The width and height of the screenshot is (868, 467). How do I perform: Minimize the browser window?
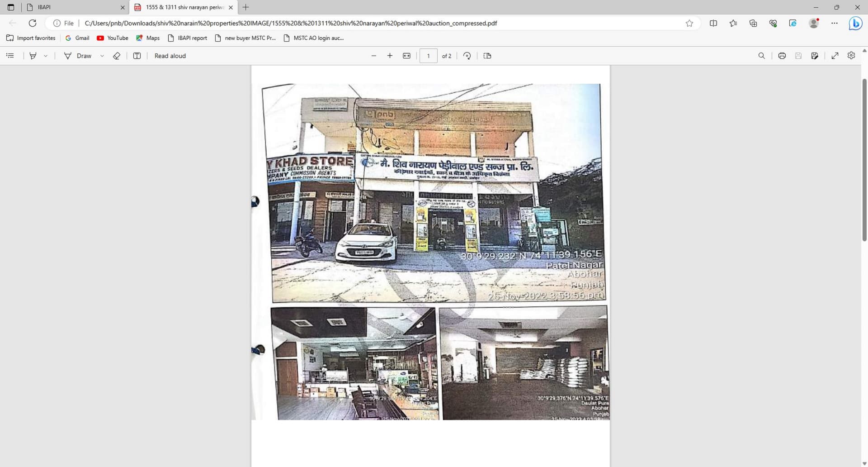(x=816, y=7)
